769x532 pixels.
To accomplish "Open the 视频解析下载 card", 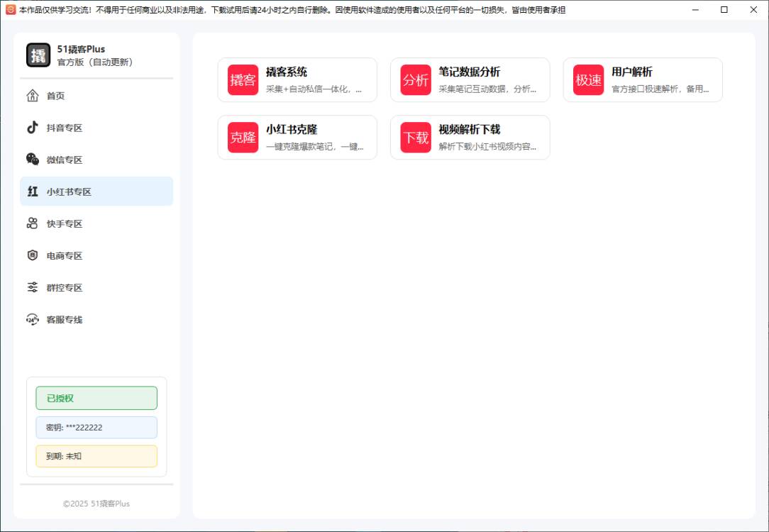I will 470,137.
